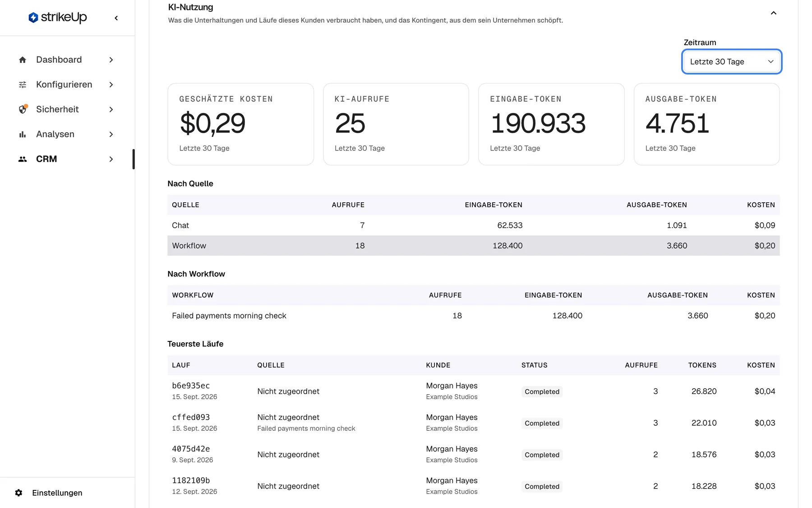Click Morgan Hayes in run 4075d42e row
This screenshot has height=508, width=812.
pos(452,449)
